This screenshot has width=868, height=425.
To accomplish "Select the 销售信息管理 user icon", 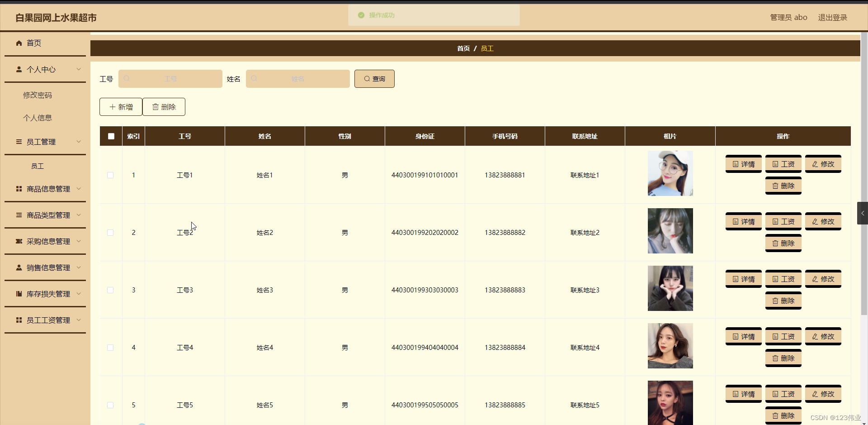I will pos(19,267).
